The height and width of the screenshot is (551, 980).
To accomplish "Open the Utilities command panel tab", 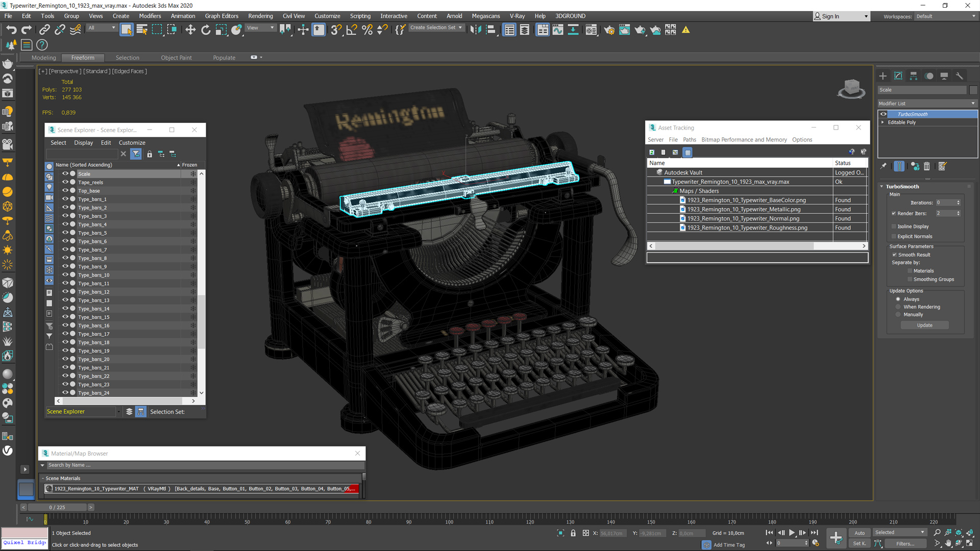I will pyautogui.click(x=960, y=76).
